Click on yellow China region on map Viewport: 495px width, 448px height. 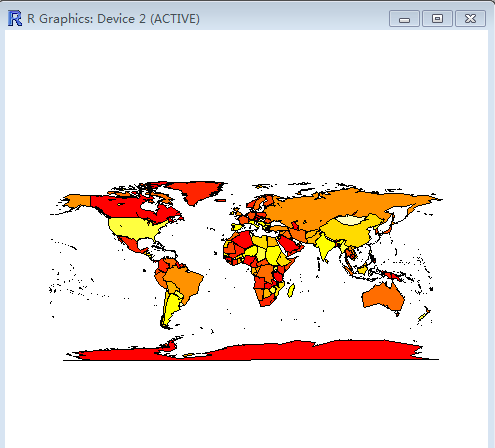point(353,233)
